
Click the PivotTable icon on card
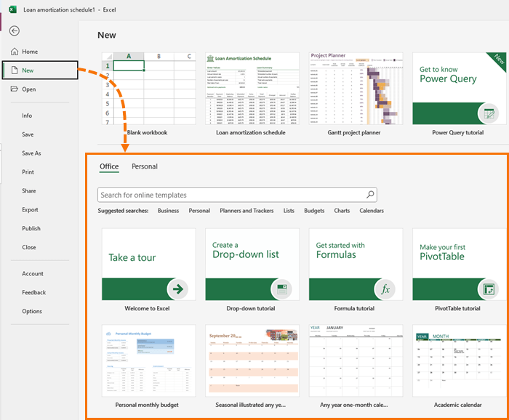coord(489,289)
